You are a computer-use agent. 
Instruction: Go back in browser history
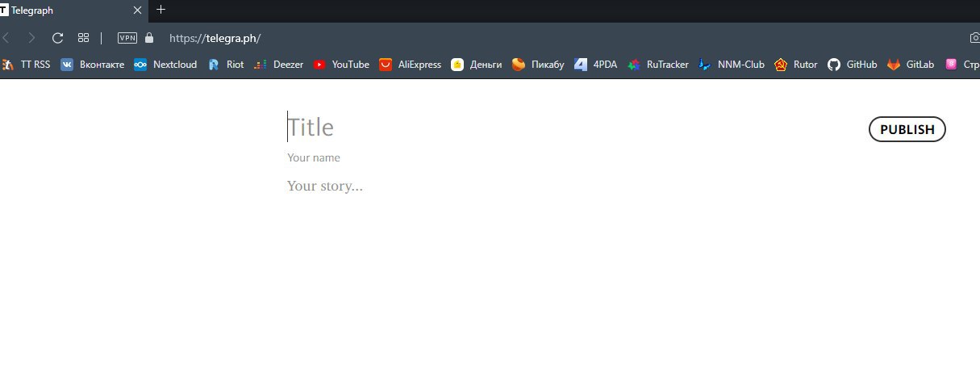(x=6, y=38)
